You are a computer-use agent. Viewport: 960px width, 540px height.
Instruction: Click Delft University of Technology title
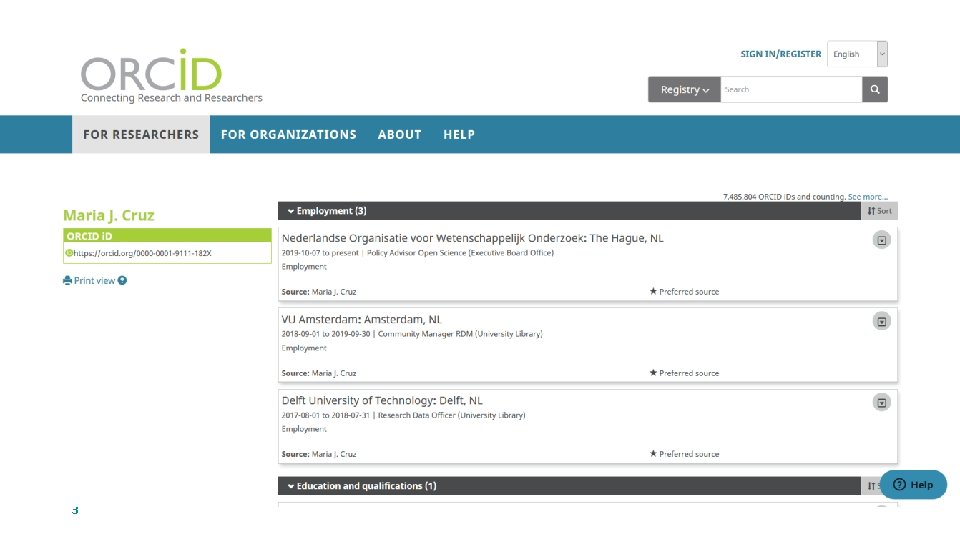382,400
